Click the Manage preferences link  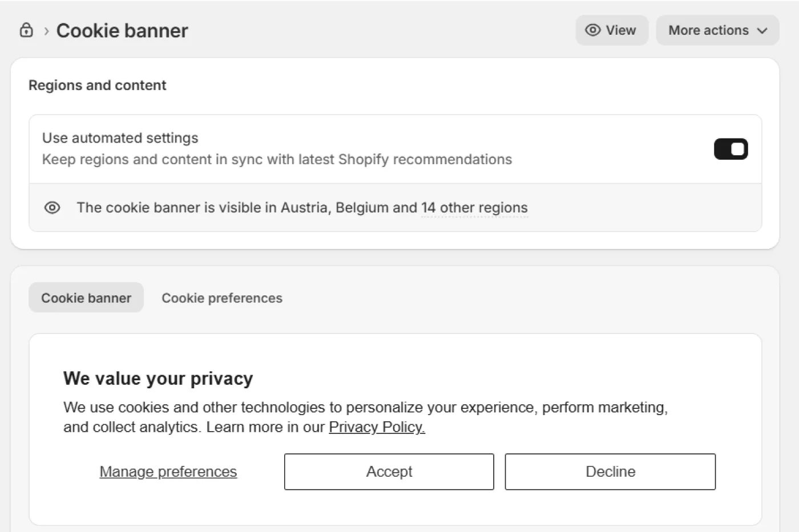[168, 472]
